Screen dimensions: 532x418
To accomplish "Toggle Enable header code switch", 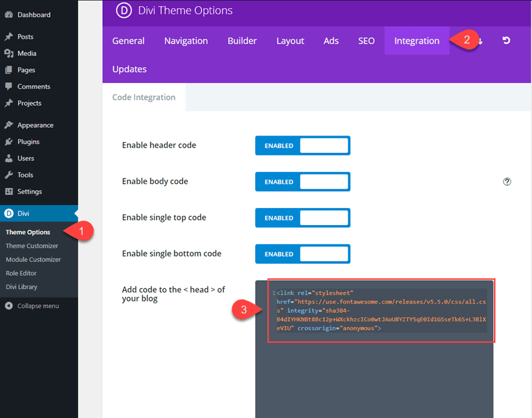I will (x=303, y=146).
